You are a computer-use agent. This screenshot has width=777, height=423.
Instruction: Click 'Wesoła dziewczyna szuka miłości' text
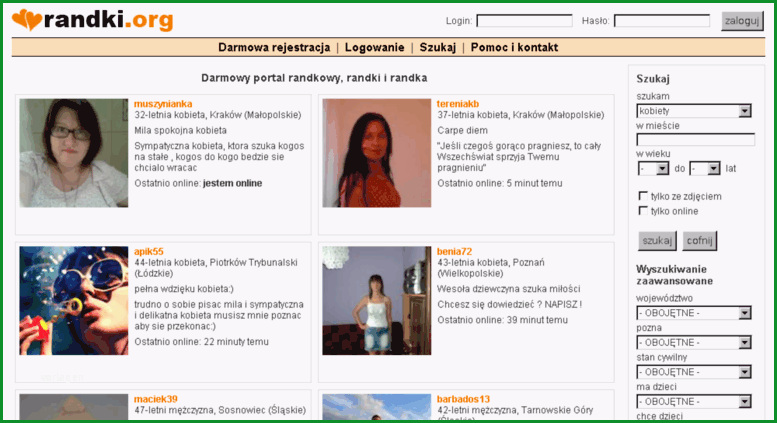coord(508,289)
